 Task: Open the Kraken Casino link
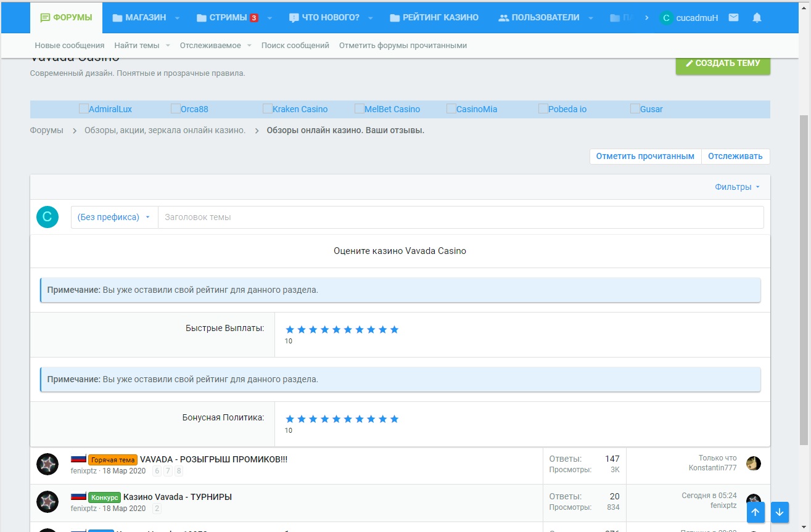295,109
